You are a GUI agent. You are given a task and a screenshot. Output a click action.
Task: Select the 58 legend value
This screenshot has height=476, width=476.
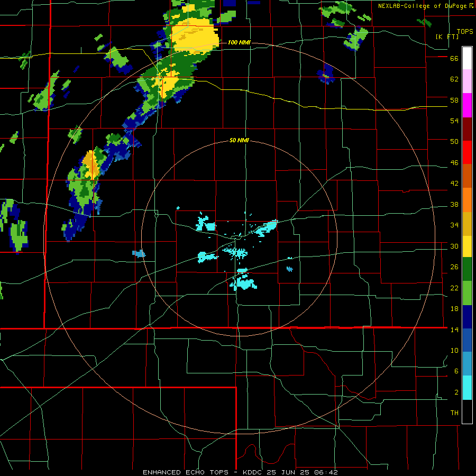tap(454, 100)
